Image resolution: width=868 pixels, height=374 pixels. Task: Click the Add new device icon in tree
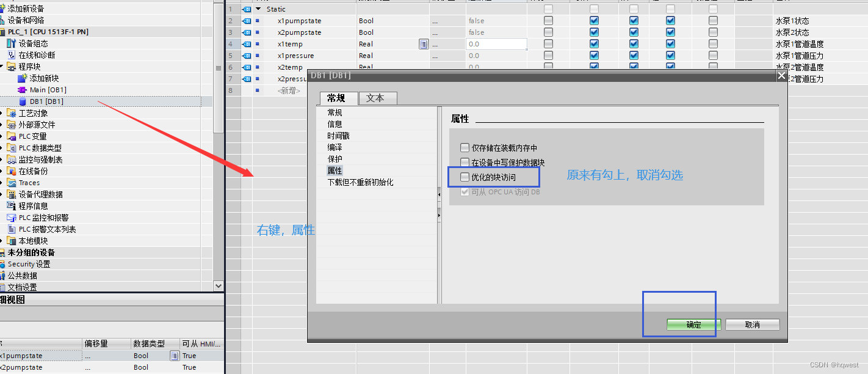[3, 9]
